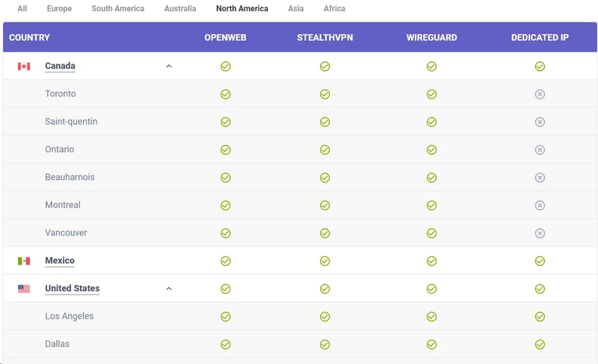Click Montreal's Dedicated IP cross icon
Viewport: 598px width, 364px height.
[540, 206]
